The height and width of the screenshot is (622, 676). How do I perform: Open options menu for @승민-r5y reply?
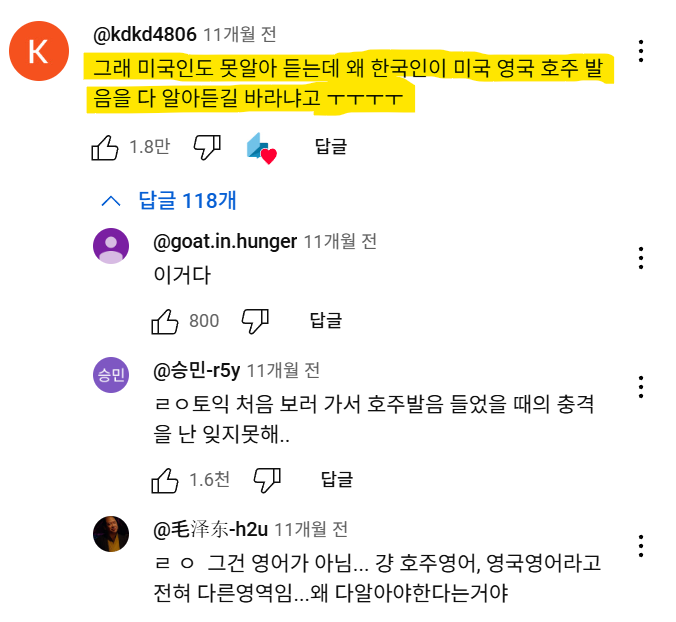pos(641,386)
